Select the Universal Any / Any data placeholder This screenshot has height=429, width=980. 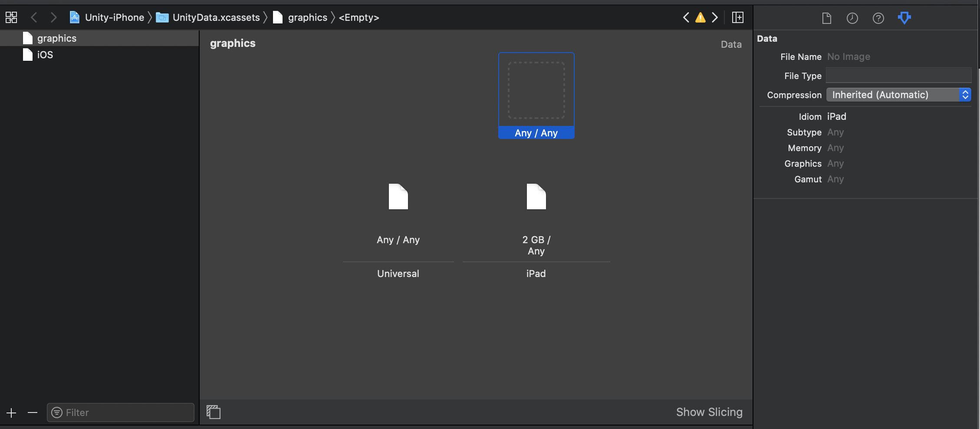pos(398,198)
